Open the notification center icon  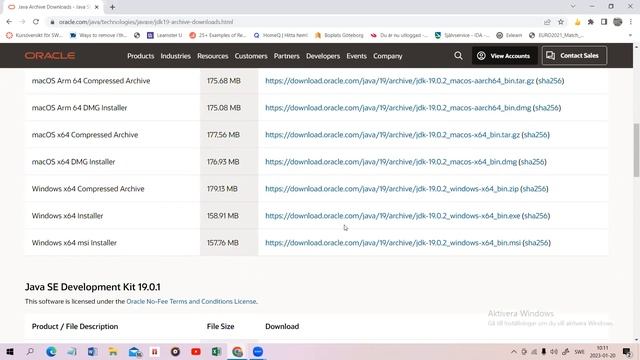pyautogui.click(x=627, y=351)
